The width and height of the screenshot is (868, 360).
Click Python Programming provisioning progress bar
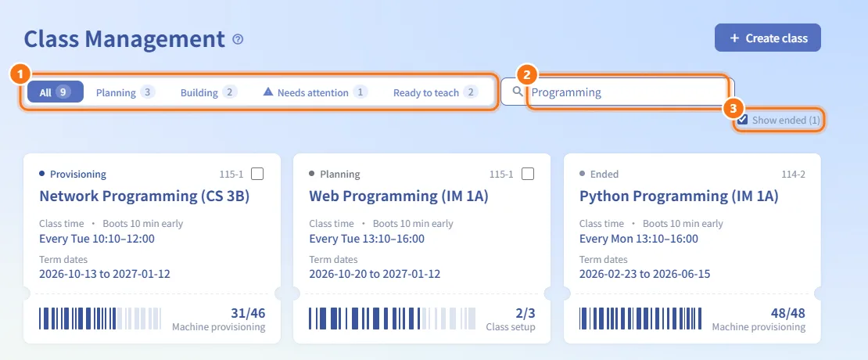click(x=640, y=319)
